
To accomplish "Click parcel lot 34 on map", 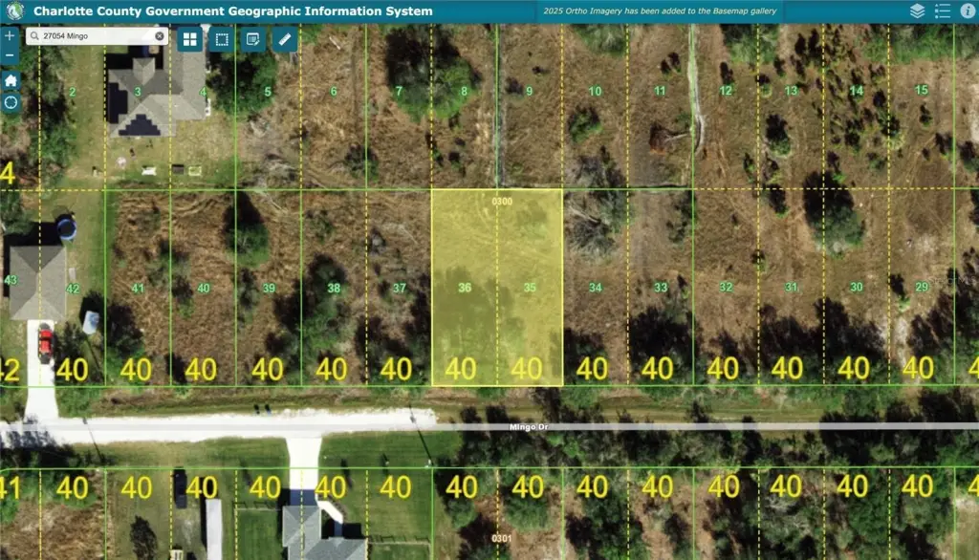I will tap(595, 288).
